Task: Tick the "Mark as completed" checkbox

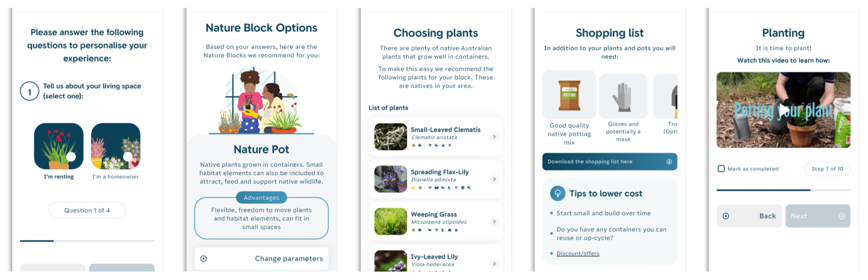Action: (x=721, y=169)
